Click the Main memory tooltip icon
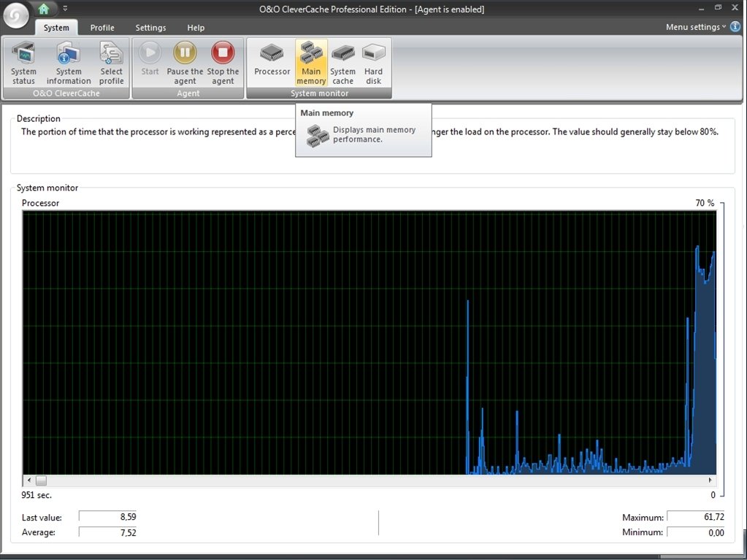This screenshot has width=747, height=560. (x=318, y=136)
